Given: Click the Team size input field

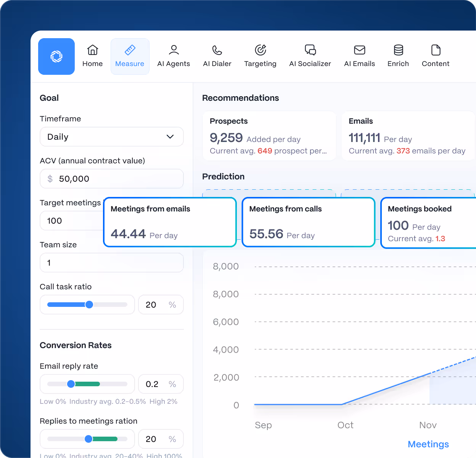Looking at the screenshot, I should tap(111, 263).
